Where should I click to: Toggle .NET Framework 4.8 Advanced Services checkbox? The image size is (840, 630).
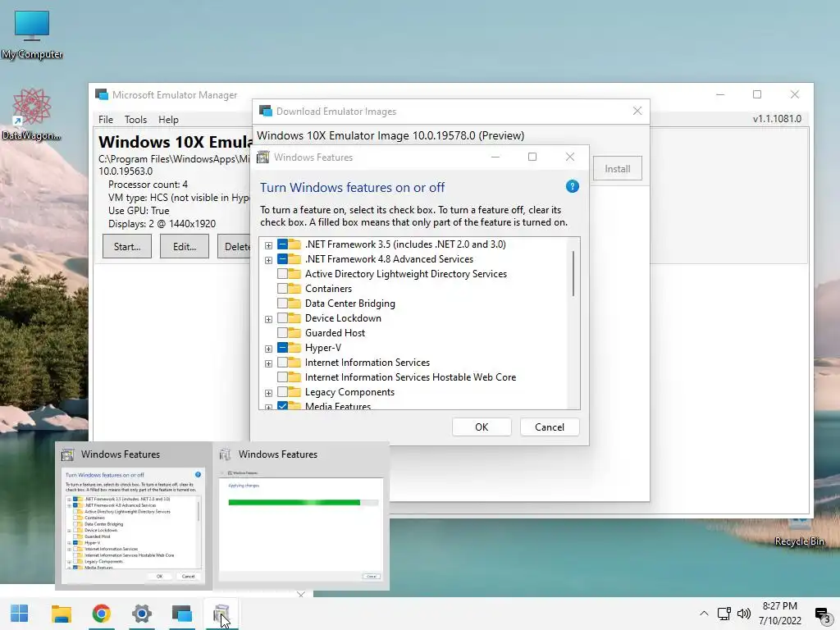click(282, 259)
